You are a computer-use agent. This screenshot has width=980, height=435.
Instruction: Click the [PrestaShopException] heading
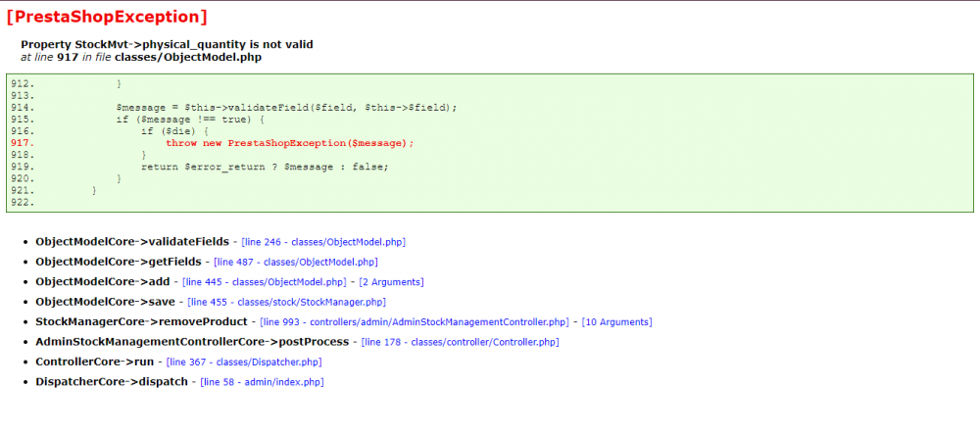click(x=106, y=17)
